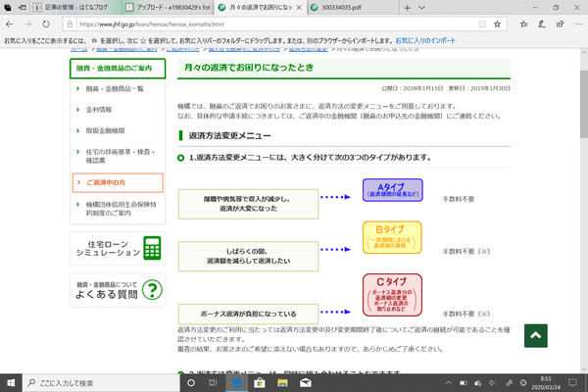Screen dimensions: 588x392
Task: Click the Aタイプ purple box
Action: point(393,190)
